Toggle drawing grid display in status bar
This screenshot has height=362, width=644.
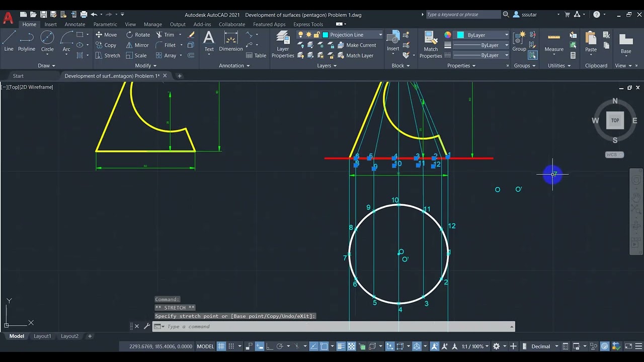(221, 346)
